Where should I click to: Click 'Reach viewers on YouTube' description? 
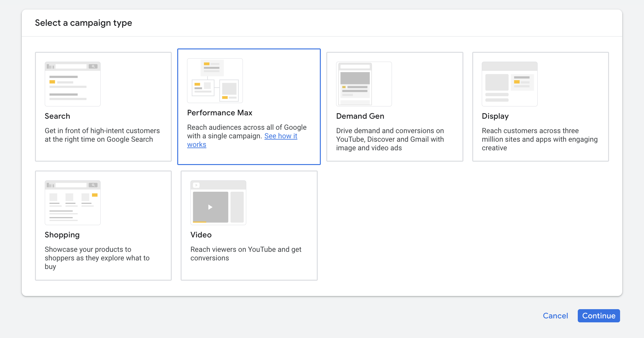click(x=246, y=254)
